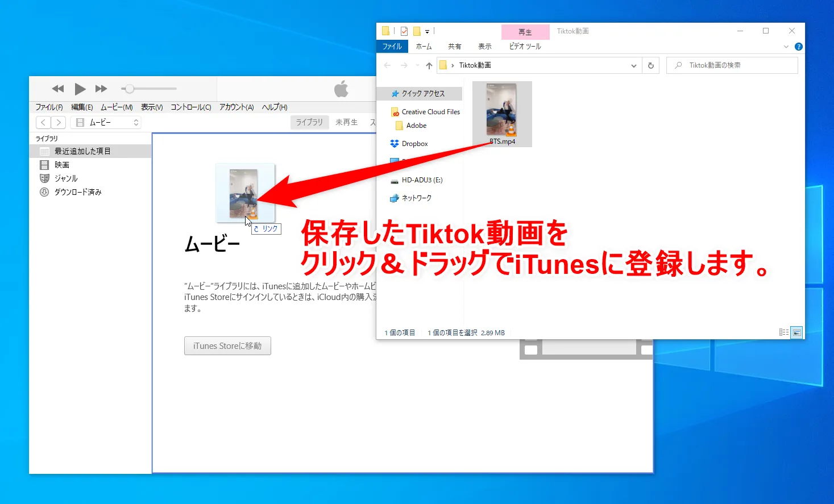Click the iTunes fast-forward button
Viewport: 834px width, 504px height.
click(101, 89)
